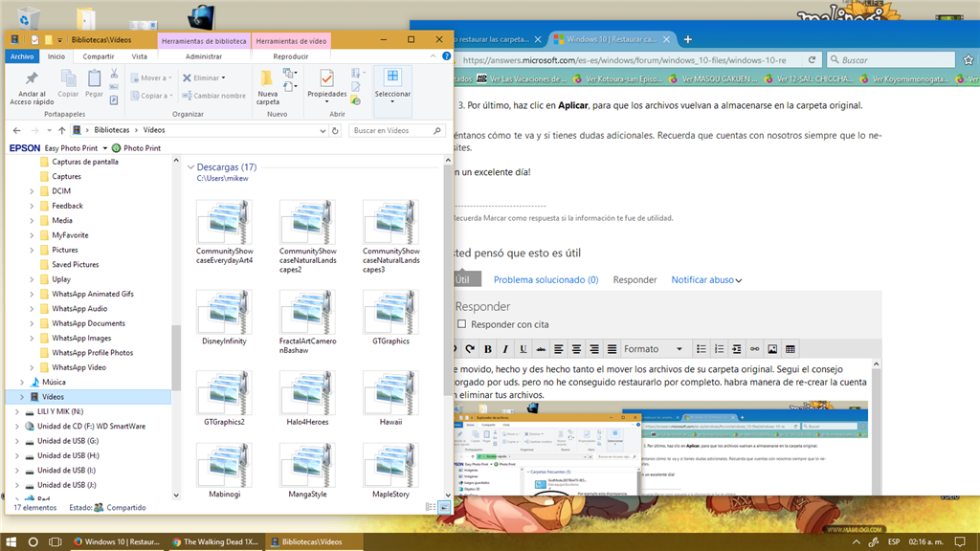Apply Bold in reply editor

point(487,349)
